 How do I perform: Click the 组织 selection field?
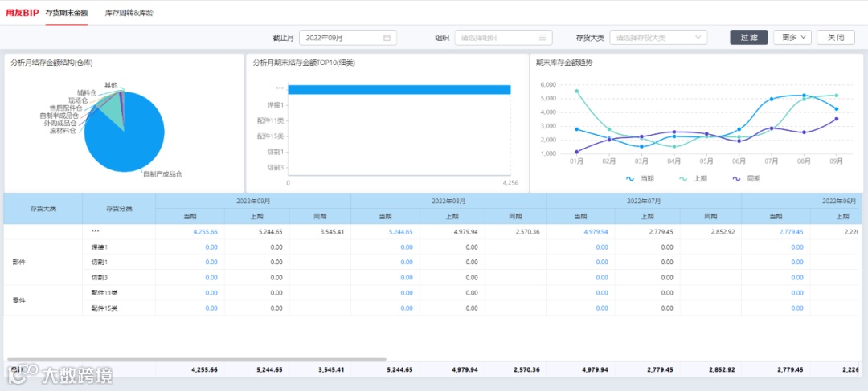(503, 38)
